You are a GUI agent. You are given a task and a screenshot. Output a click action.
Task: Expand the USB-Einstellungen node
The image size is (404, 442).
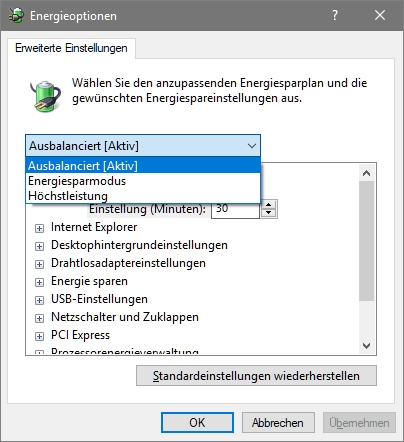(39, 300)
